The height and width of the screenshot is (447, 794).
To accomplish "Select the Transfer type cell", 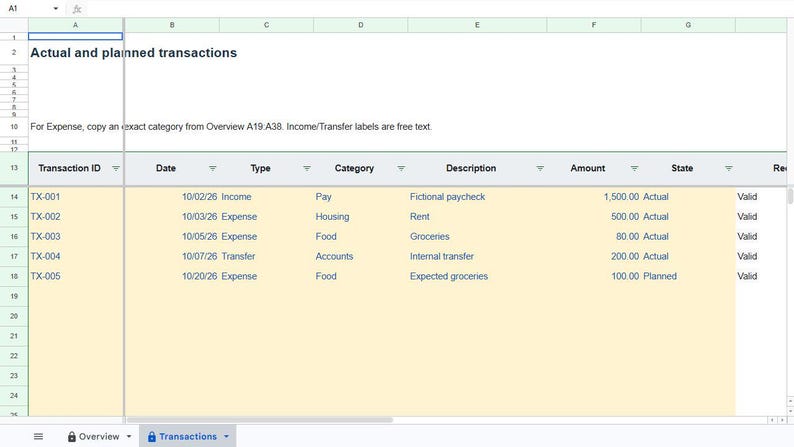I will [266, 256].
